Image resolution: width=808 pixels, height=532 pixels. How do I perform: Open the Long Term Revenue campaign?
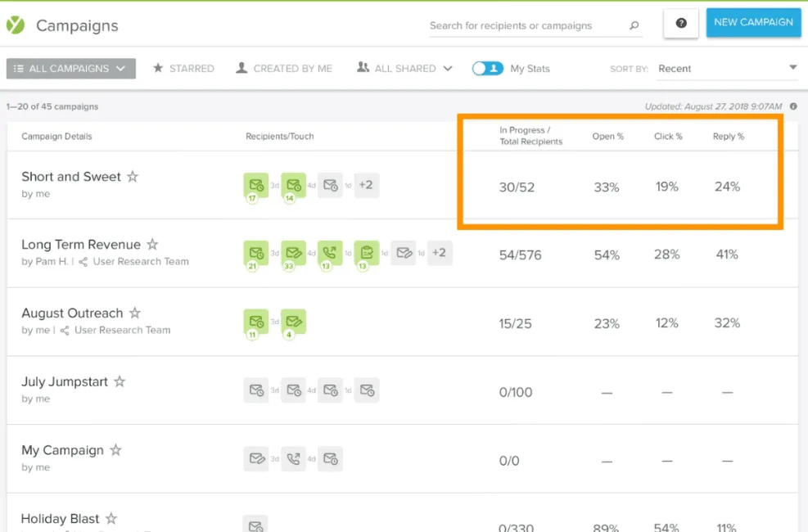(x=81, y=244)
